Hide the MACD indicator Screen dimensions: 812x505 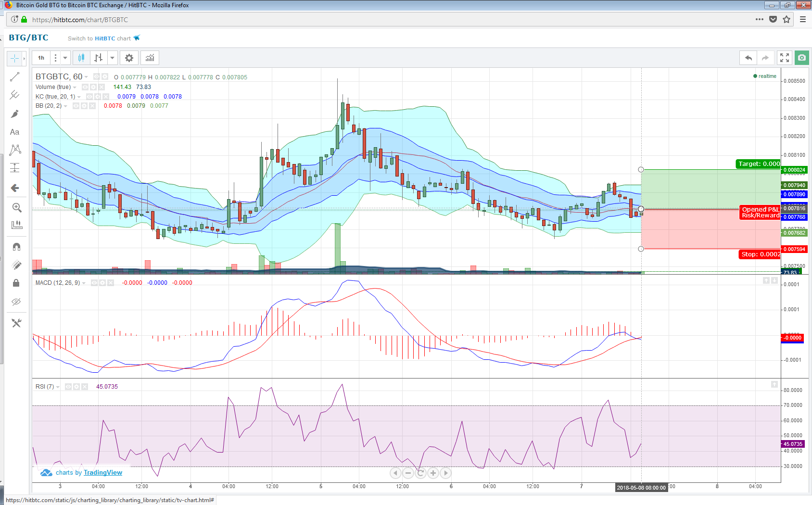[94, 283]
